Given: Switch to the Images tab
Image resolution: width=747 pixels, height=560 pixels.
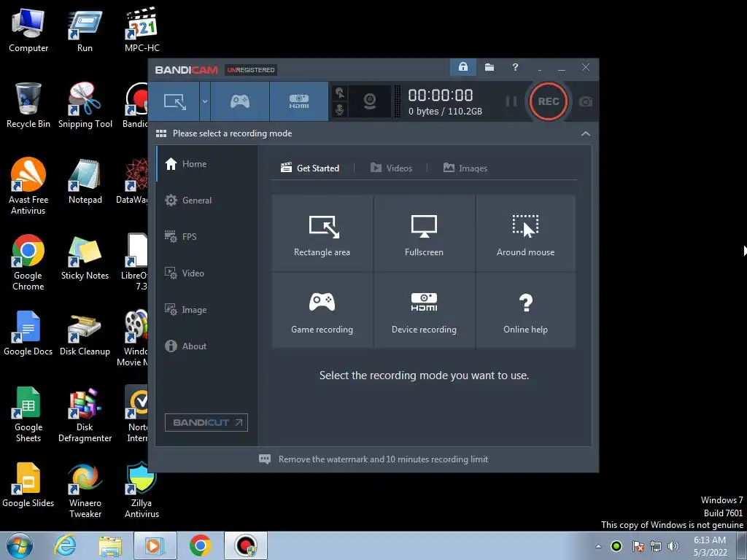Looking at the screenshot, I should (x=465, y=168).
